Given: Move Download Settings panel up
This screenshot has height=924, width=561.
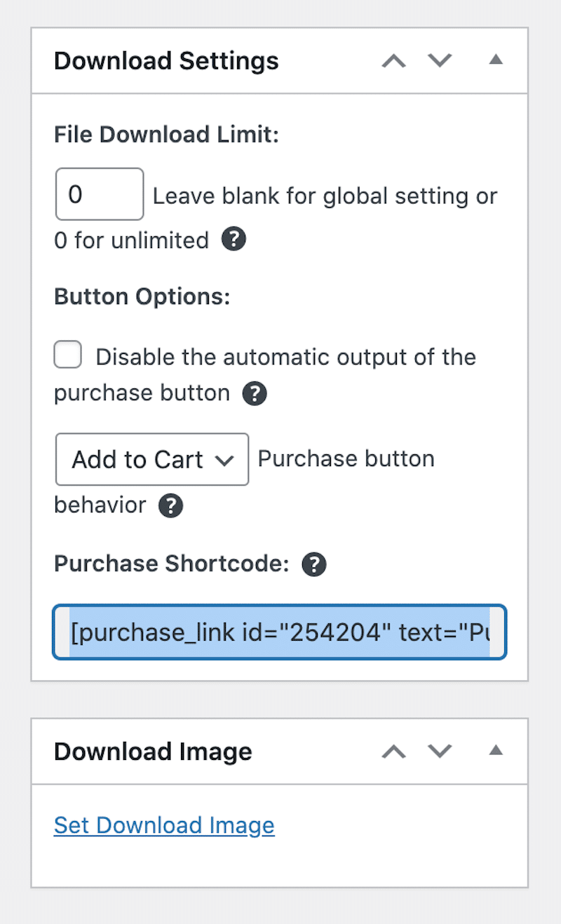Looking at the screenshot, I should 394,61.
